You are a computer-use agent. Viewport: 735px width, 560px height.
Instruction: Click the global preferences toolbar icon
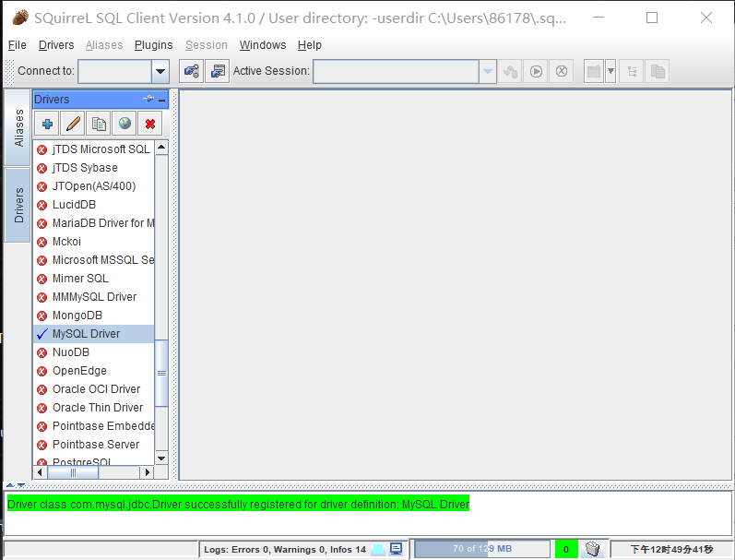pos(191,71)
